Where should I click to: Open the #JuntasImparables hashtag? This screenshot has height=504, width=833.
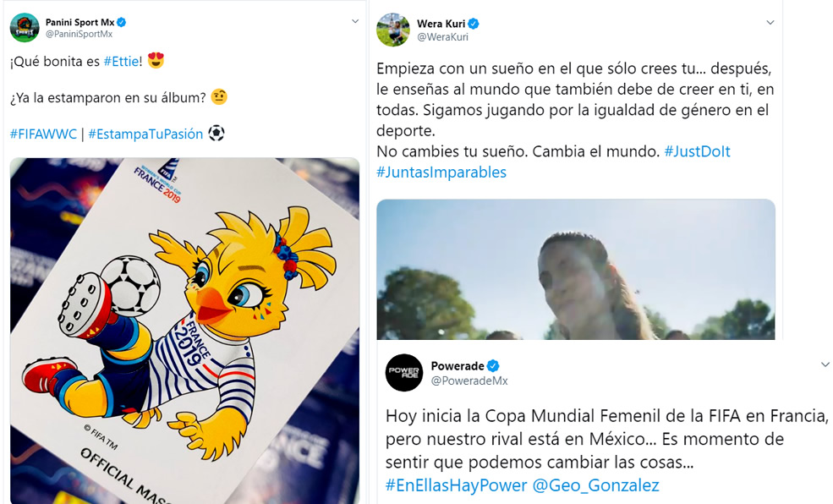pyautogui.click(x=441, y=172)
